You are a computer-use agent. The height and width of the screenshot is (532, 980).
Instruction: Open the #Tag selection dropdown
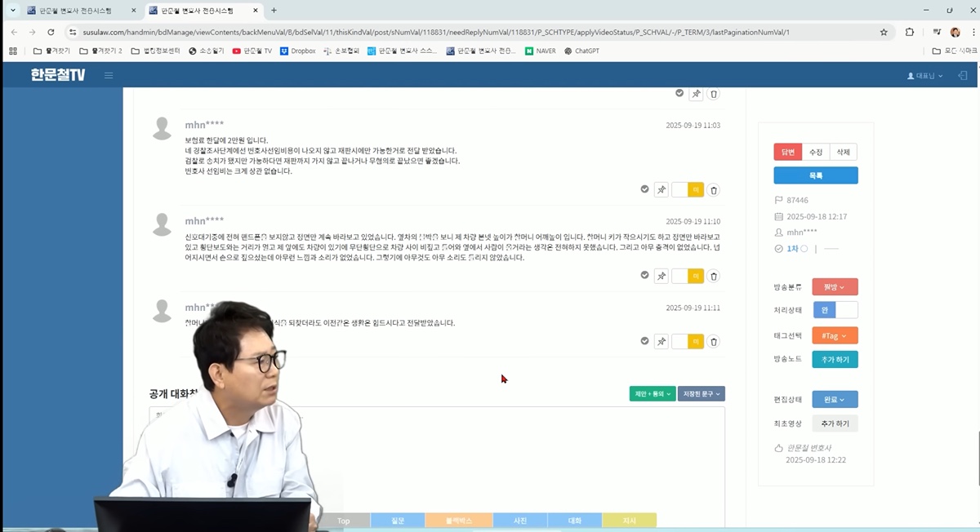834,335
